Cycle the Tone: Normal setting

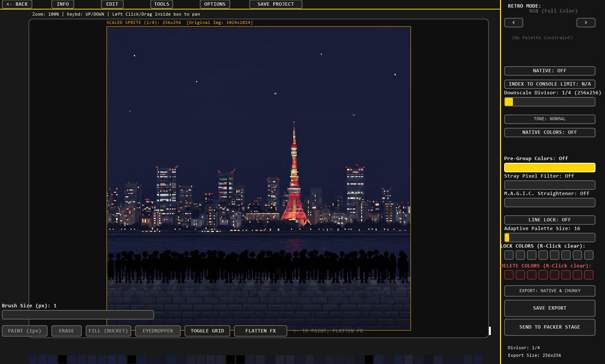coord(549,119)
